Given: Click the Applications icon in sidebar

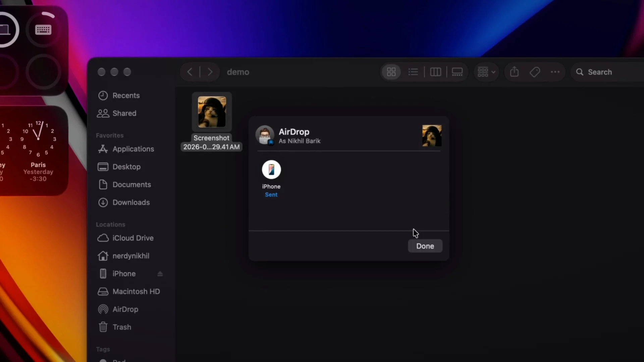Looking at the screenshot, I should tap(103, 149).
